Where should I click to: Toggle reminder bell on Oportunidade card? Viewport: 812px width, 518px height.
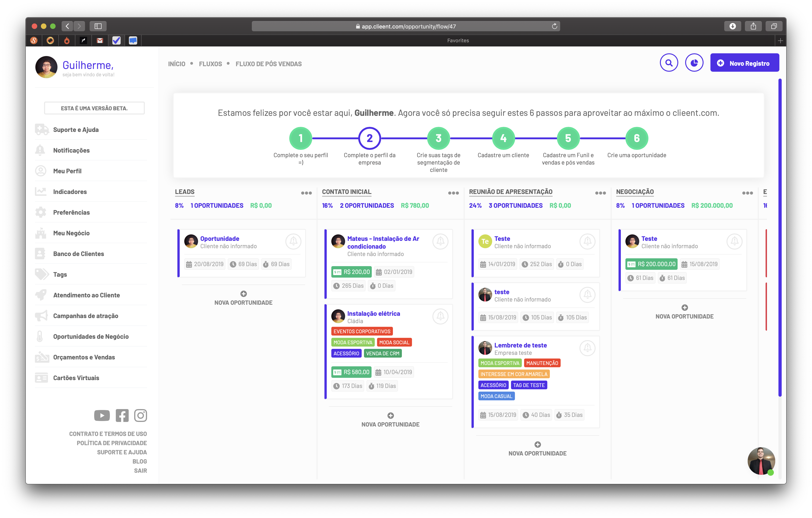pos(293,242)
